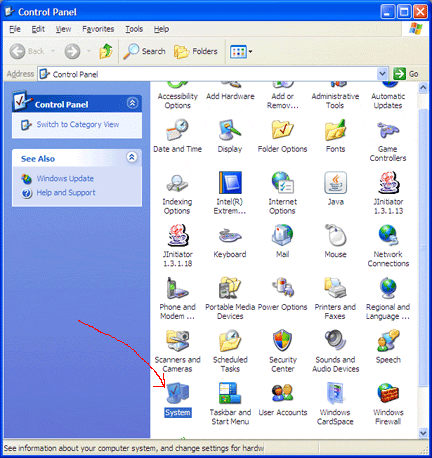Image resolution: width=432 pixels, height=458 pixels.
Task: Open Security Center icon
Action: tap(283, 351)
